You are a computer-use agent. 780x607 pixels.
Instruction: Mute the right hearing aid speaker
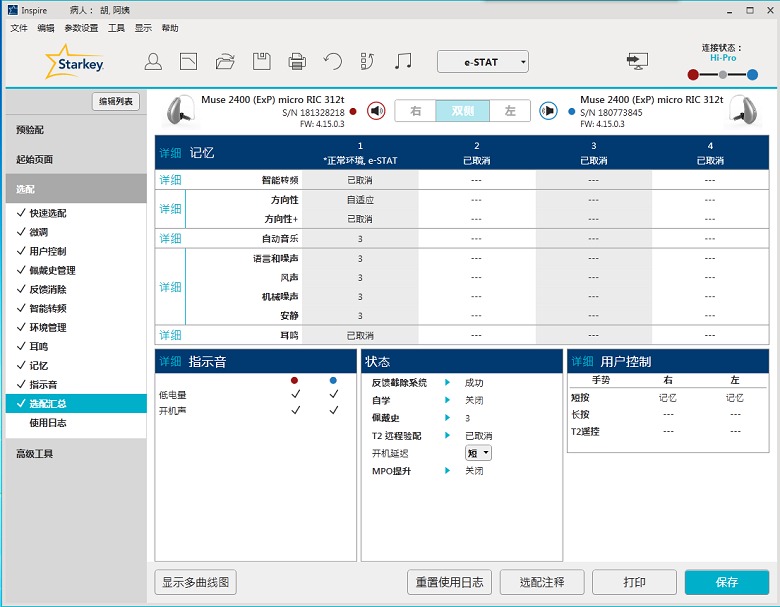[x=376, y=111]
